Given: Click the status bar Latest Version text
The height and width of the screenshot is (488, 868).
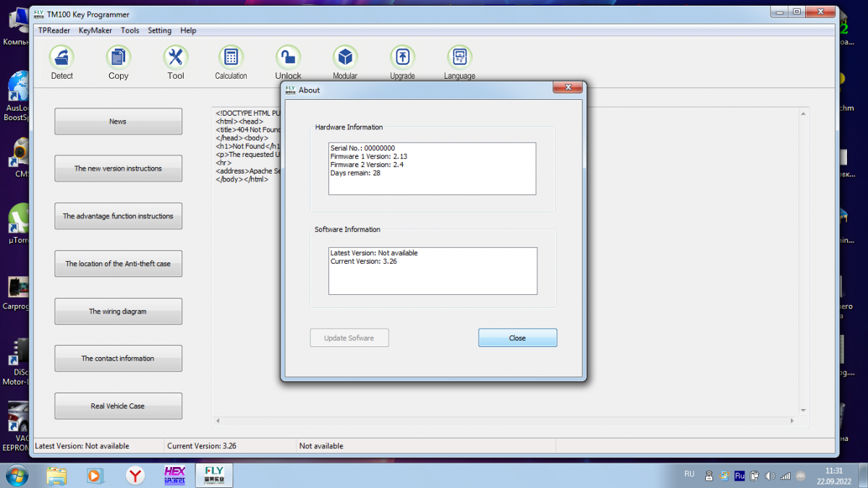Looking at the screenshot, I should [82, 446].
